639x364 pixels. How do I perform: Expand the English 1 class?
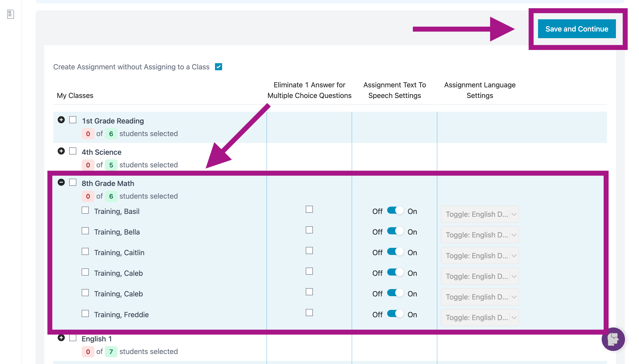pos(61,338)
